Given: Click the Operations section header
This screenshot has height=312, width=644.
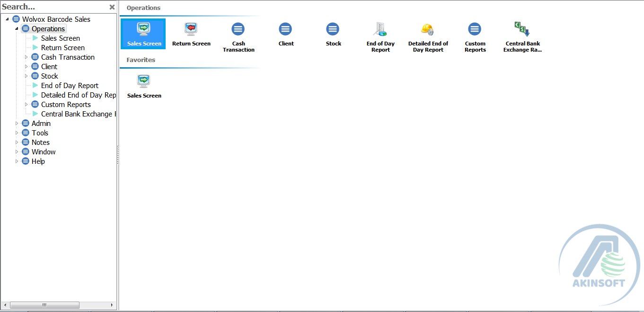Looking at the screenshot, I should click(143, 8).
